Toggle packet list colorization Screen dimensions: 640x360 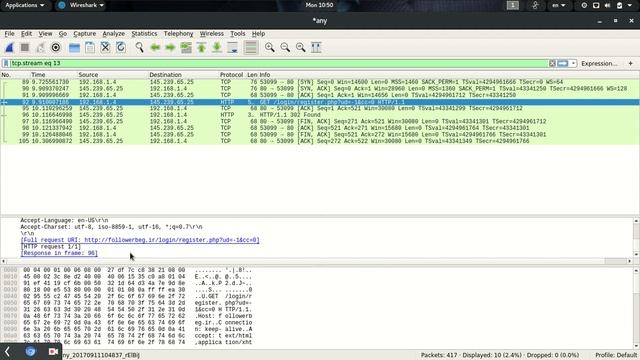pos(251,47)
